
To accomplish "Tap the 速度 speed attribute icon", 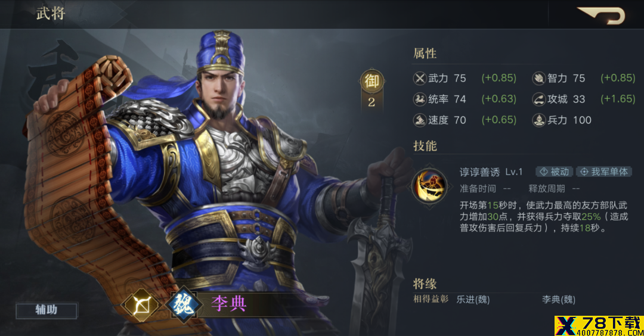I will click(420, 120).
